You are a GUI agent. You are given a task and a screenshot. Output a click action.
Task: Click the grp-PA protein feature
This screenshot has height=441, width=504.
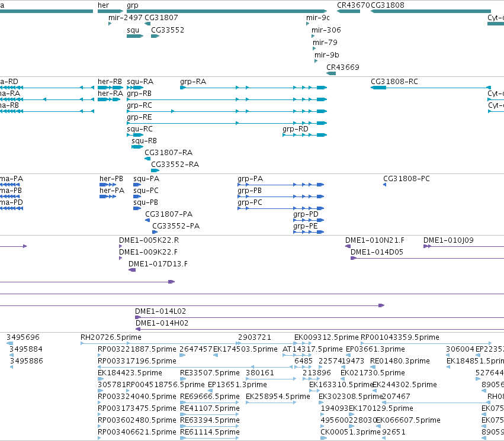[281, 185]
